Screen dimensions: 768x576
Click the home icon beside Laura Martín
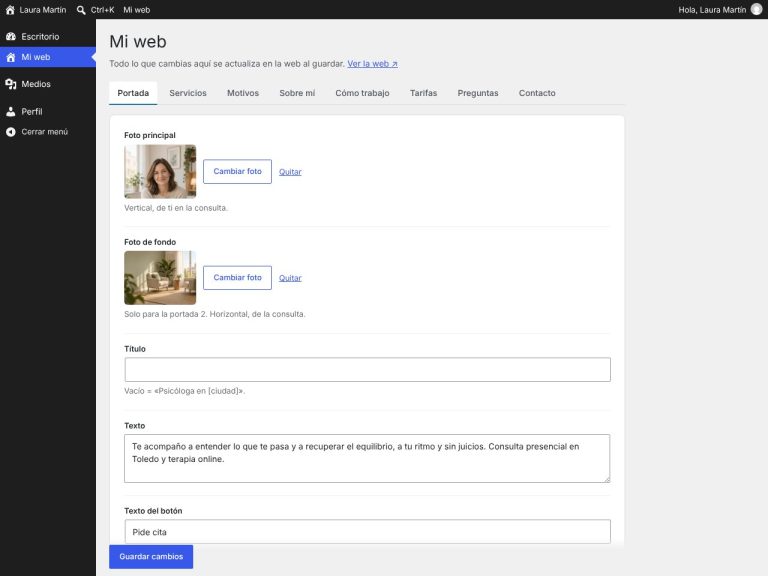point(10,10)
